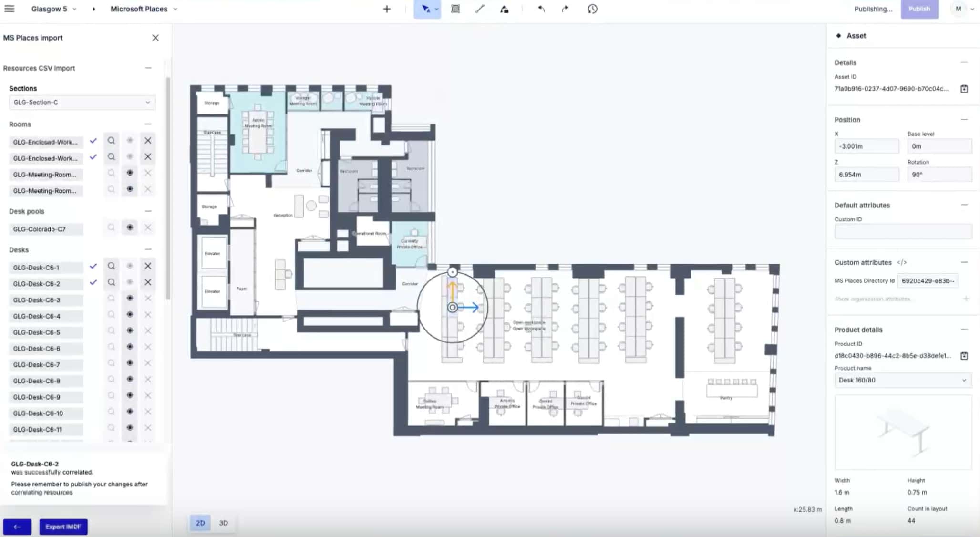Viewport: 980px width, 537px height.
Task: Collapse the Desks list
Action: click(148, 249)
